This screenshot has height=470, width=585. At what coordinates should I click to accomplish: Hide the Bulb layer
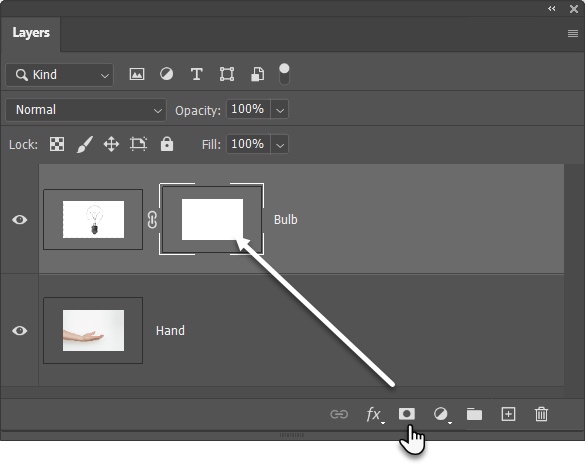point(19,219)
